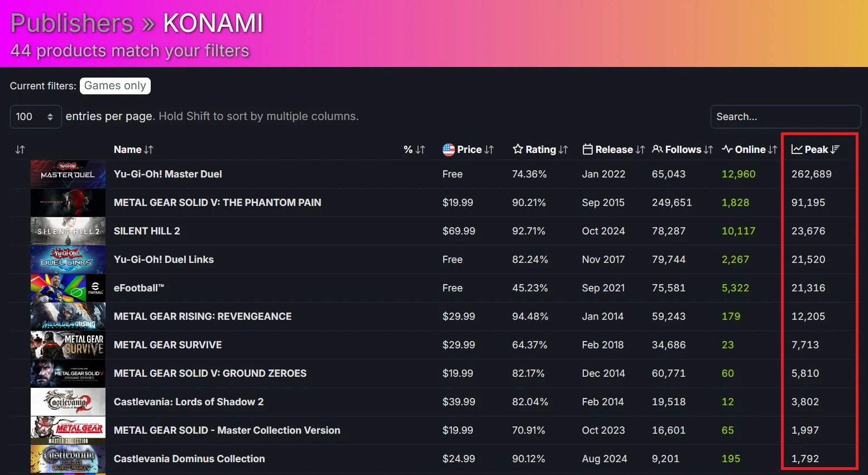The width and height of the screenshot is (868, 475).
Task: Click the eFootball game thumbnail
Action: point(68,288)
